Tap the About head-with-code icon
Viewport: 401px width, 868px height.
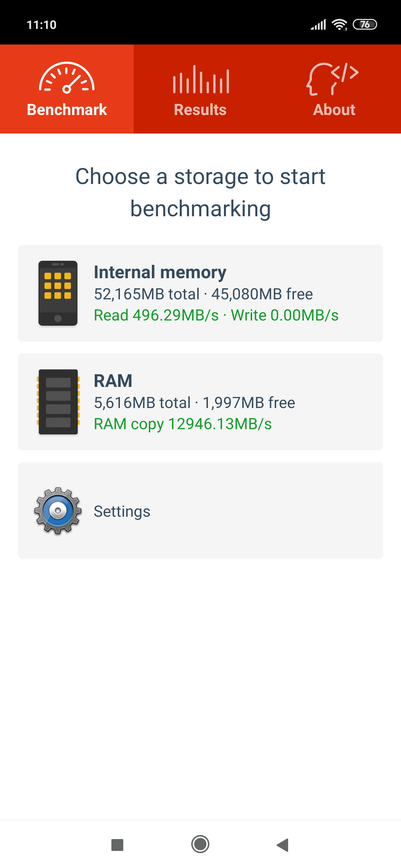(x=333, y=79)
